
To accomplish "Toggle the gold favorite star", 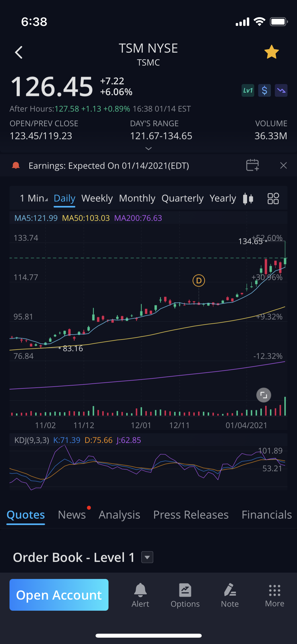I will 271,52.
